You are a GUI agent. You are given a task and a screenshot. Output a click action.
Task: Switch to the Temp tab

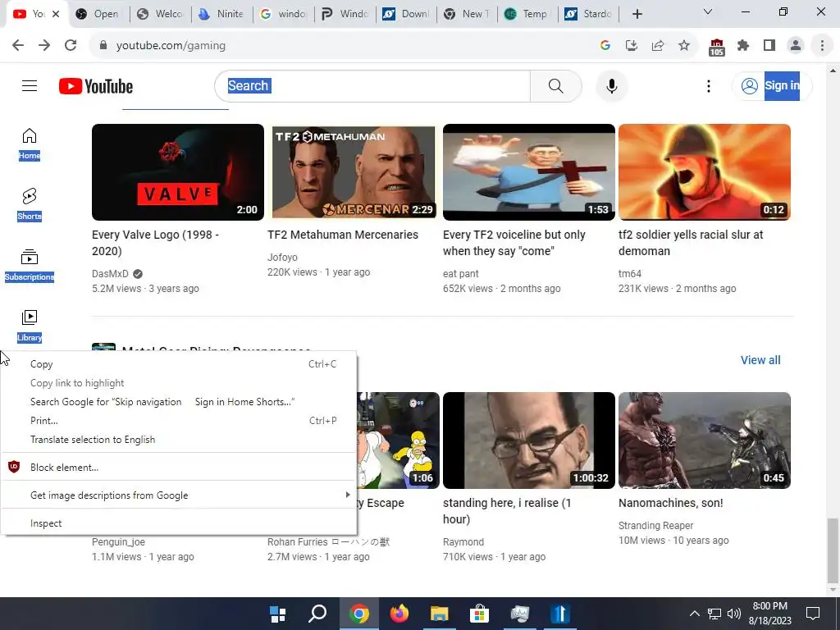point(527,14)
